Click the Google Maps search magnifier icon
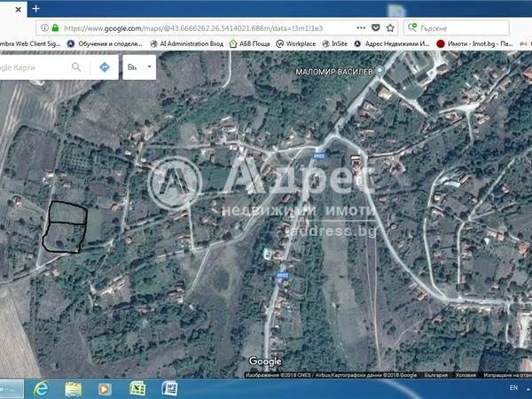532x399 pixels. (x=76, y=67)
